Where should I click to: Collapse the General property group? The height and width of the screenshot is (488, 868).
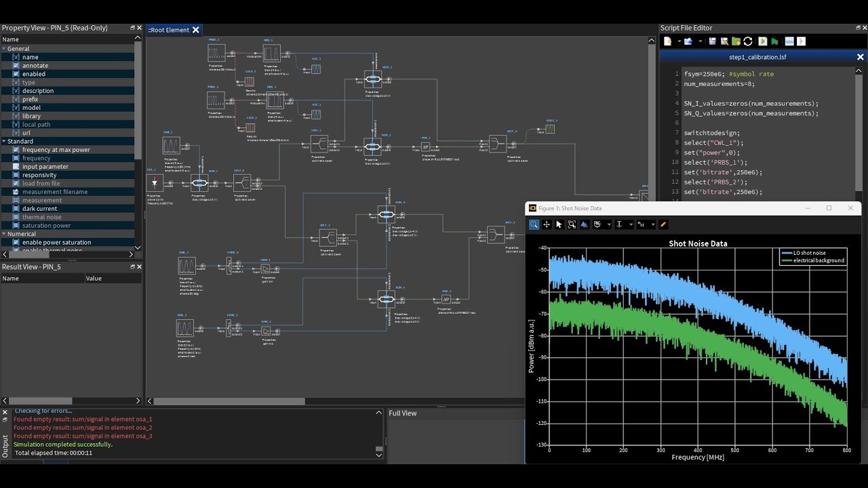pos(3,49)
